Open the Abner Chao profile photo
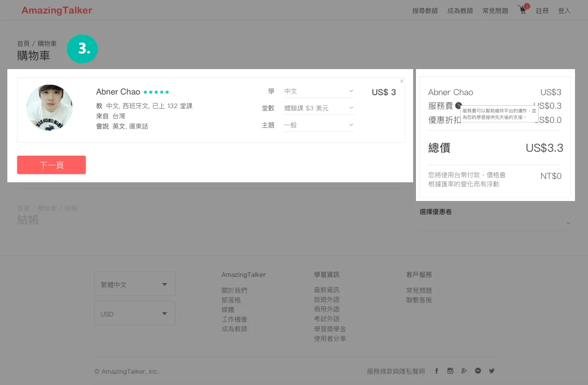Screen dimensions: 588x385 click(x=49, y=108)
